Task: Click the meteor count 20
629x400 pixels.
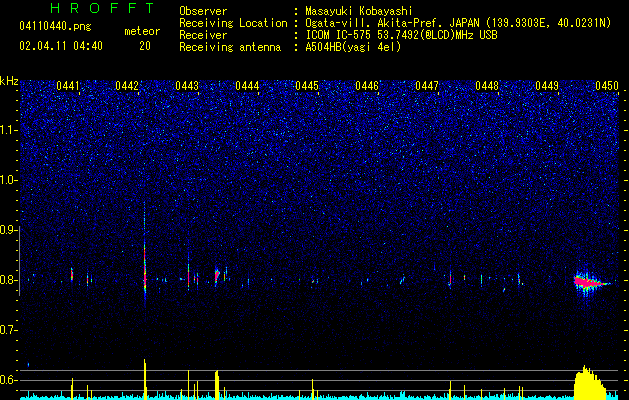Action: point(145,46)
